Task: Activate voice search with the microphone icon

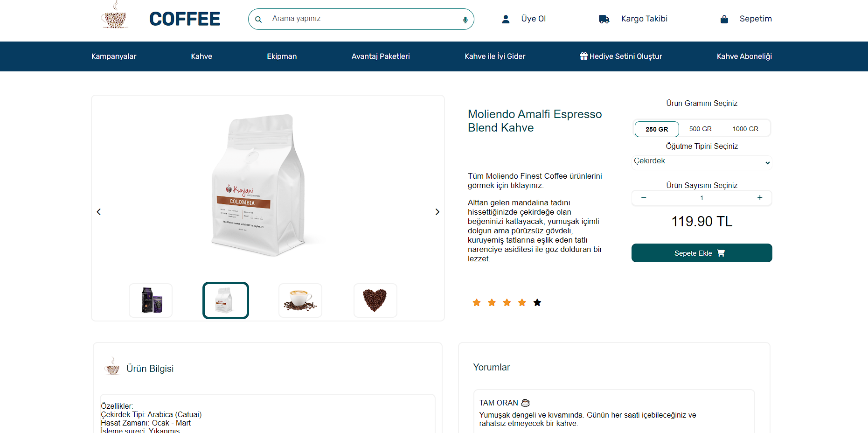Action: click(x=464, y=19)
